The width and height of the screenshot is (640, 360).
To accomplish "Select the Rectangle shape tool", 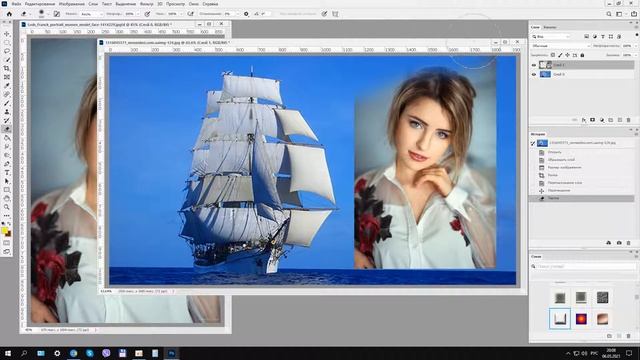I will click(7, 190).
